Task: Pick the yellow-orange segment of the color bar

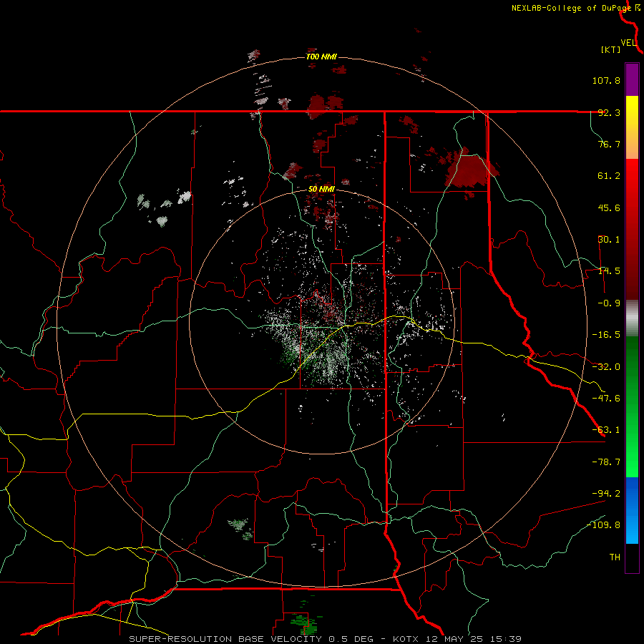Action: 632,127
